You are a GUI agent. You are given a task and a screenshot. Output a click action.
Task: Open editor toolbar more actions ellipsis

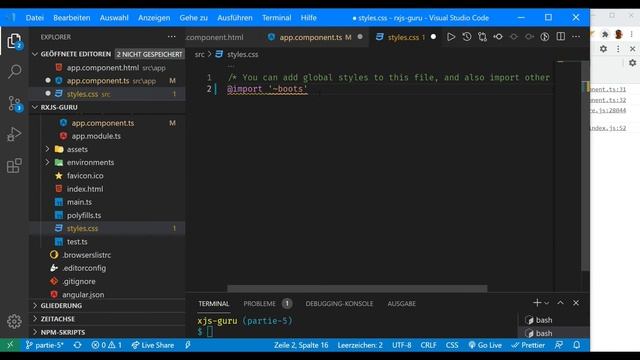tap(576, 37)
